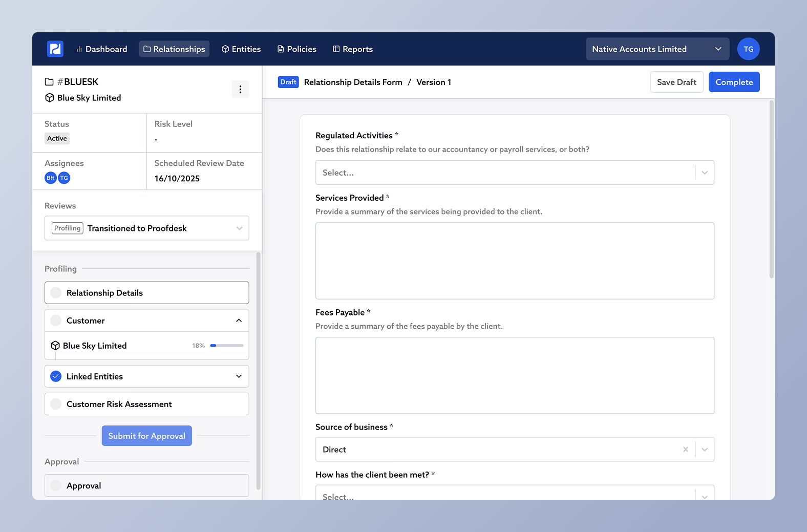Toggle Customer Risk Assessment status circle

(56, 404)
